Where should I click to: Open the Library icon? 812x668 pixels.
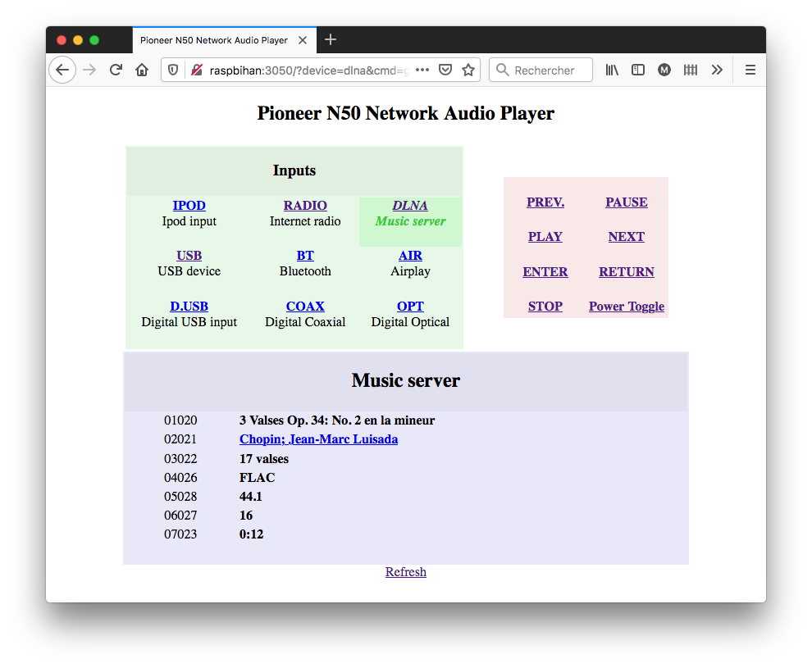coord(612,70)
